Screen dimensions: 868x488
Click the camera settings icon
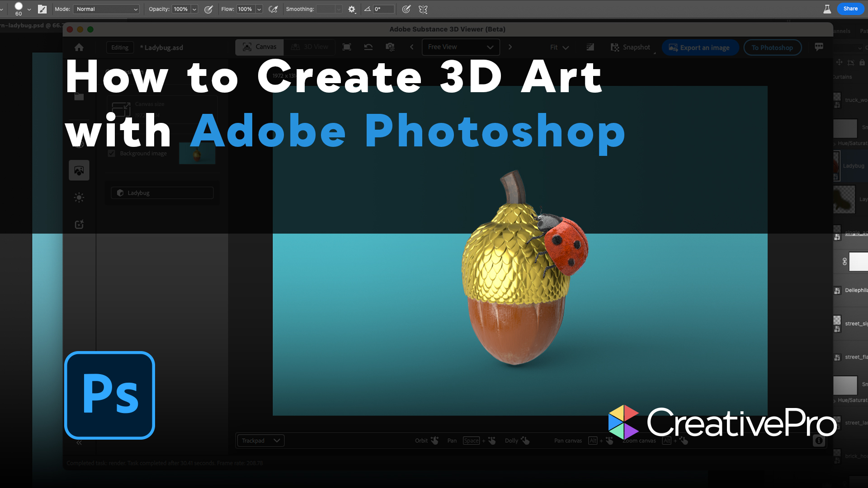390,47
